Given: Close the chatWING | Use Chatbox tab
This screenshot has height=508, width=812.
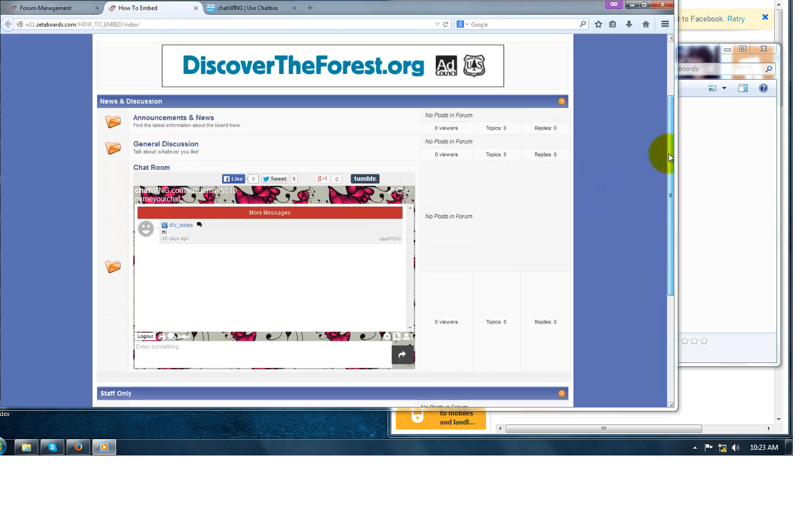Looking at the screenshot, I should pyautogui.click(x=294, y=8).
